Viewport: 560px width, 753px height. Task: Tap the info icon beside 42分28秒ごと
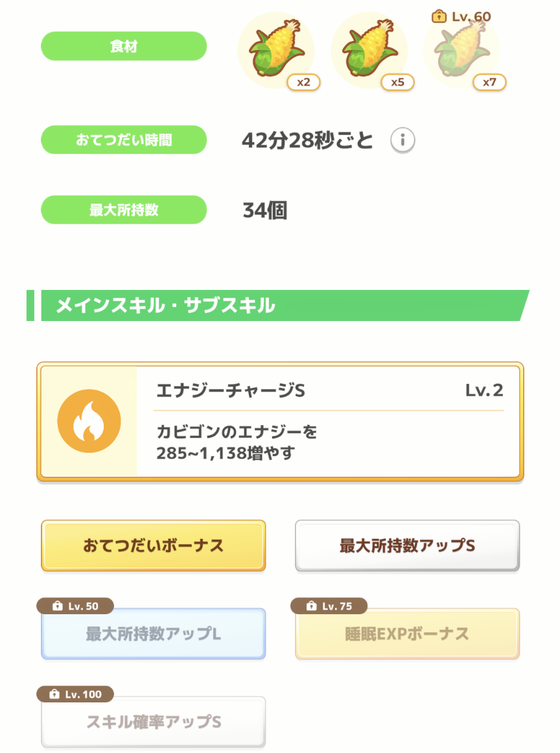pos(402,140)
